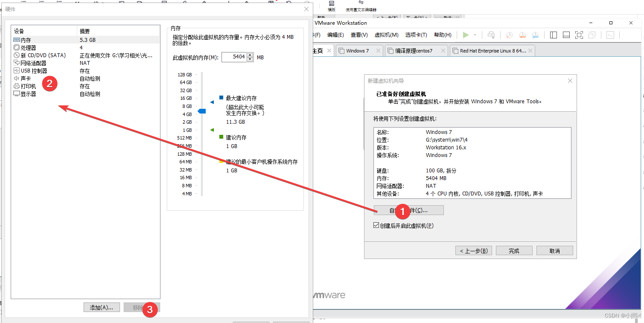The image size is (644, 323).
Task: Select the 新 CD/DVD (SATA) device
Action: click(x=85, y=55)
